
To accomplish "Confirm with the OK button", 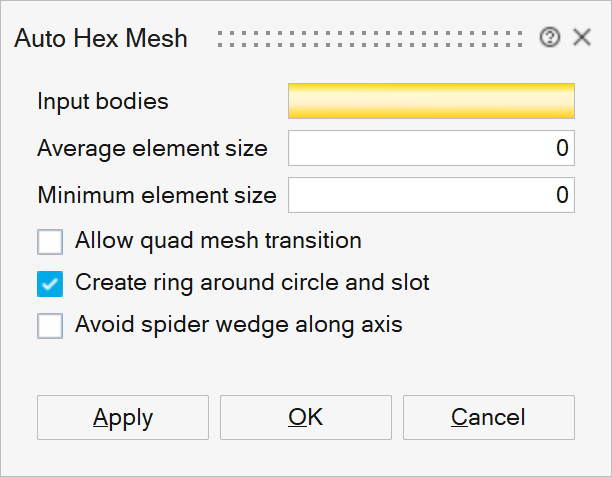I will 305,417.
